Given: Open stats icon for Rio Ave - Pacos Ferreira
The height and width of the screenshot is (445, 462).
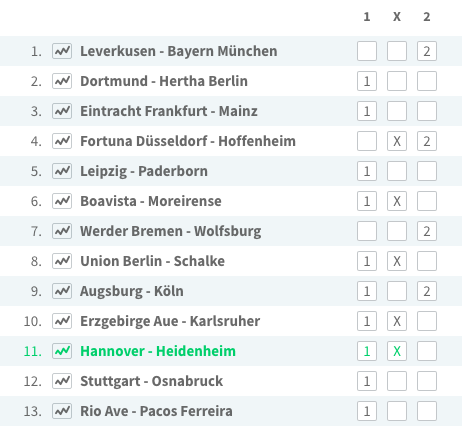Looking at the screenshot, I should 62,411.
